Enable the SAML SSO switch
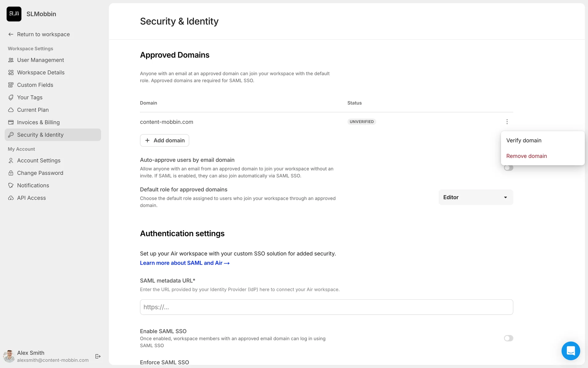Viewport: 588px width, 368px height. [508, 338]
